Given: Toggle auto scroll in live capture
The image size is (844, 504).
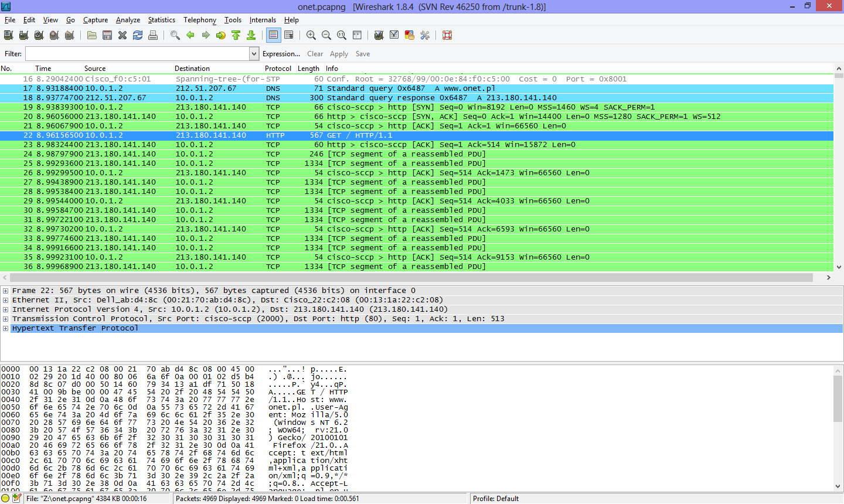Looking at the screenshot, I should (289, 35).
